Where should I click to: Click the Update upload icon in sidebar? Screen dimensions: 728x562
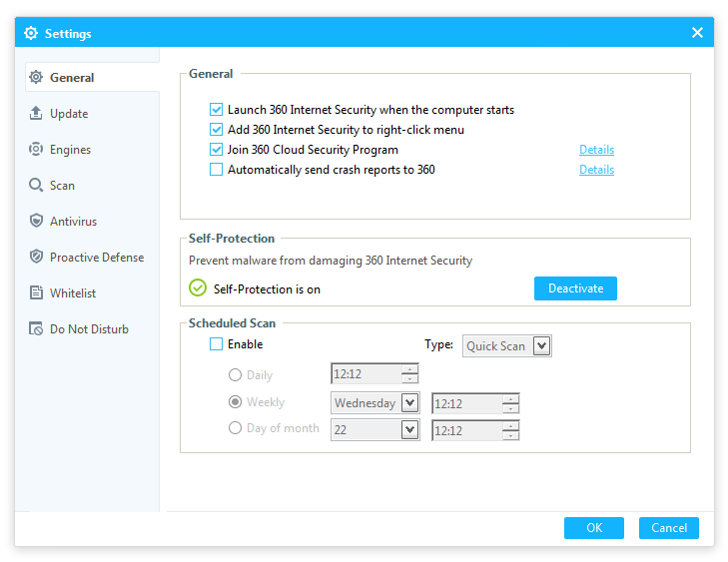[36, 114]
